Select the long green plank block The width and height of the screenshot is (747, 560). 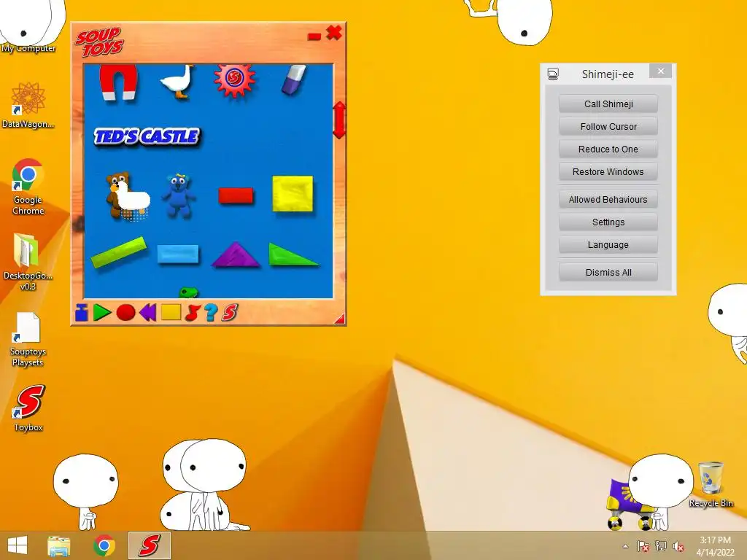click(118, 252)
